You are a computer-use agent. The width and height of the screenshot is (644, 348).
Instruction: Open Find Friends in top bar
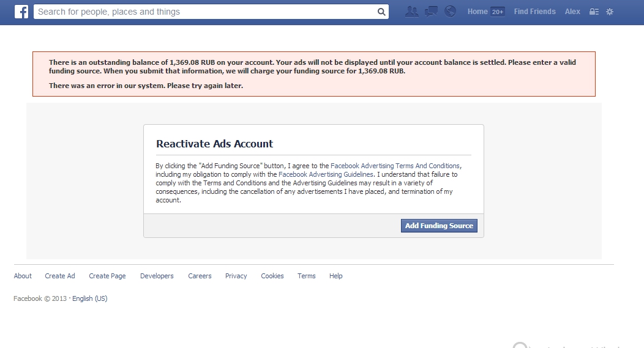point(535,12)
